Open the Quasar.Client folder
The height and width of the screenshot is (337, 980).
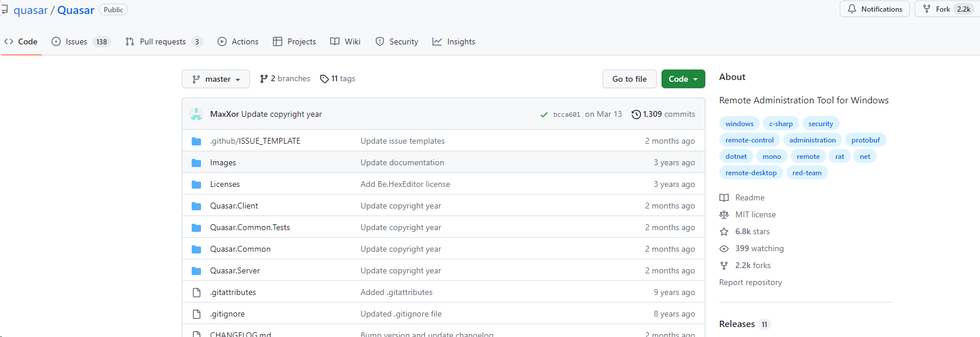[x=234, y=206]
